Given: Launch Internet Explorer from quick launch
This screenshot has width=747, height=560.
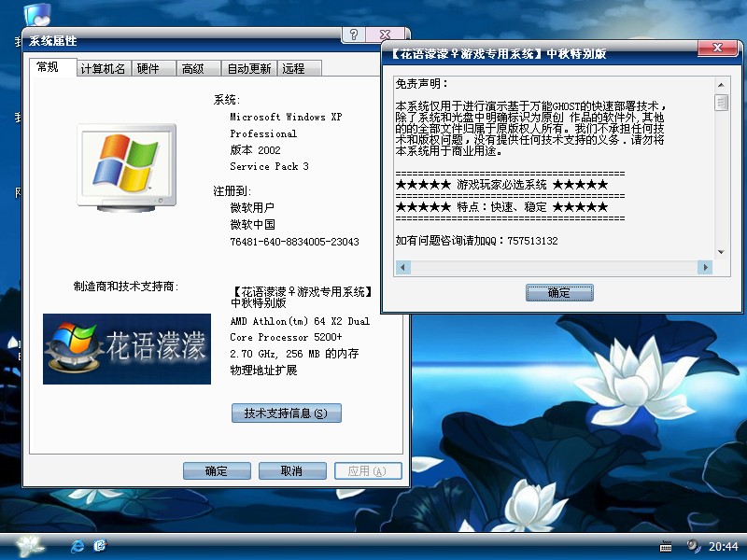Looking at the screenshot, I should click(78, 546).
